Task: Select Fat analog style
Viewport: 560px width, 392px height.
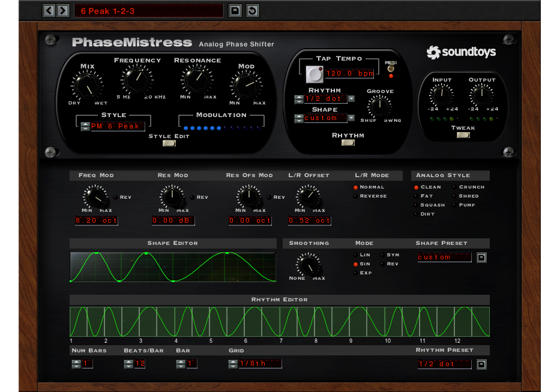Action: (416, 196)
